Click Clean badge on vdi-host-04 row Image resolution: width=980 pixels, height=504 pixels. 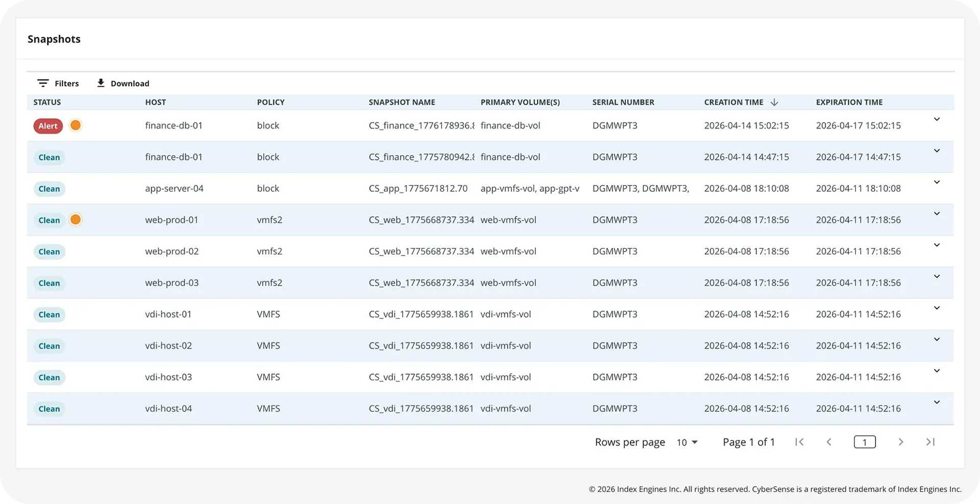(49, 409)
